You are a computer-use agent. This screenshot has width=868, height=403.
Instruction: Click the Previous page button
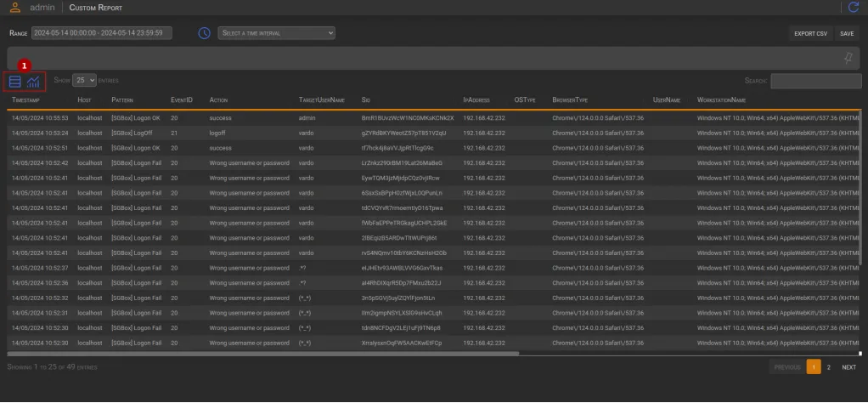[x=787, y=367]
